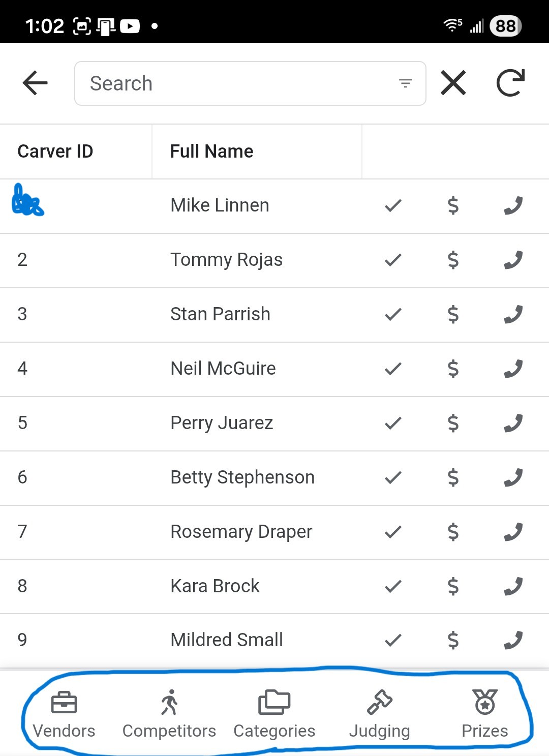549x756 pixels.
Task: Open payment for Mildred Small
Action: click(453, 640)
